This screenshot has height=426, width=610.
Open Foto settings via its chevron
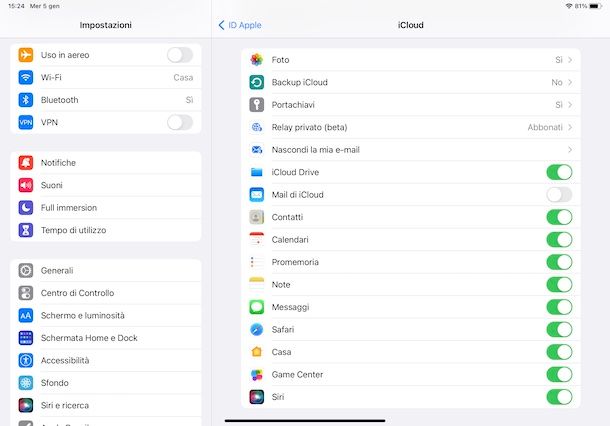point(570,60)
